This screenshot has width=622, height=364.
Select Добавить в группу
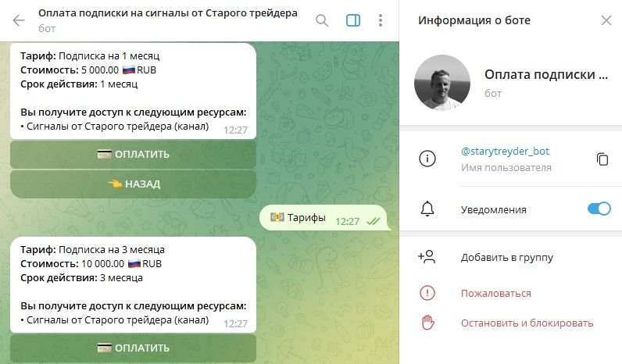coord(506,257)
